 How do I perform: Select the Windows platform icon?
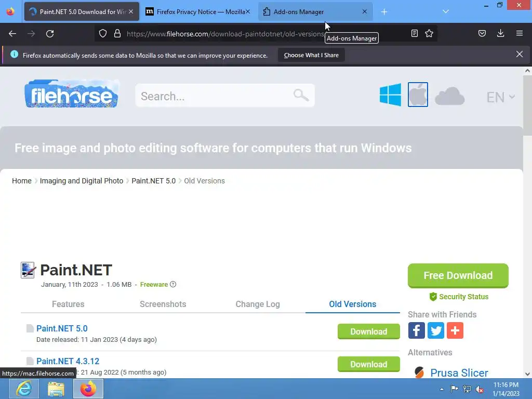point(390,95)
